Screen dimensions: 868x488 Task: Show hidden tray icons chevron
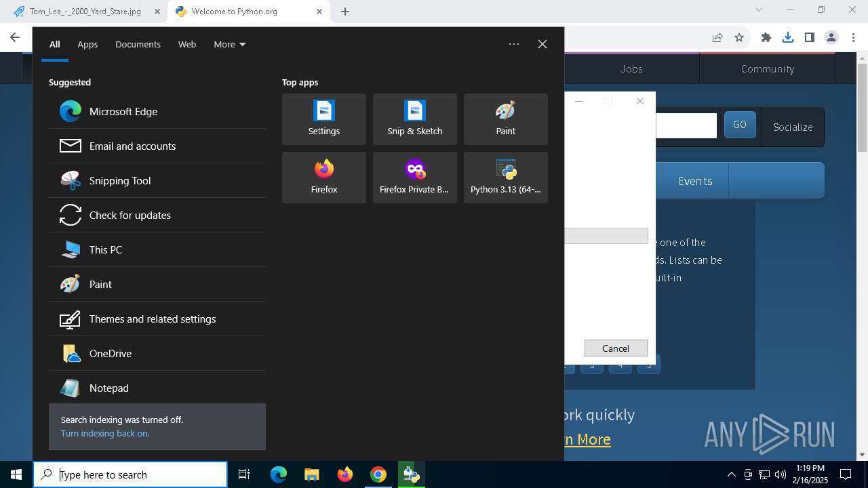[731, 474]
